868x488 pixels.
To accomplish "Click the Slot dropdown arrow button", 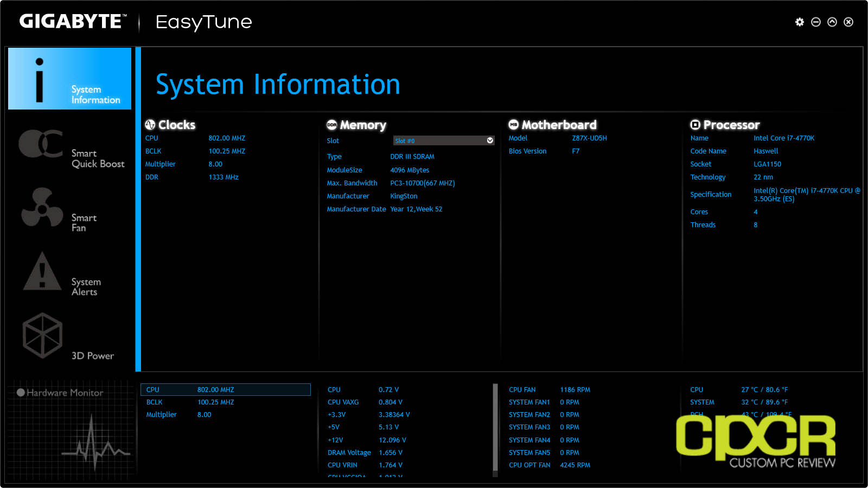I will (490, 140).
